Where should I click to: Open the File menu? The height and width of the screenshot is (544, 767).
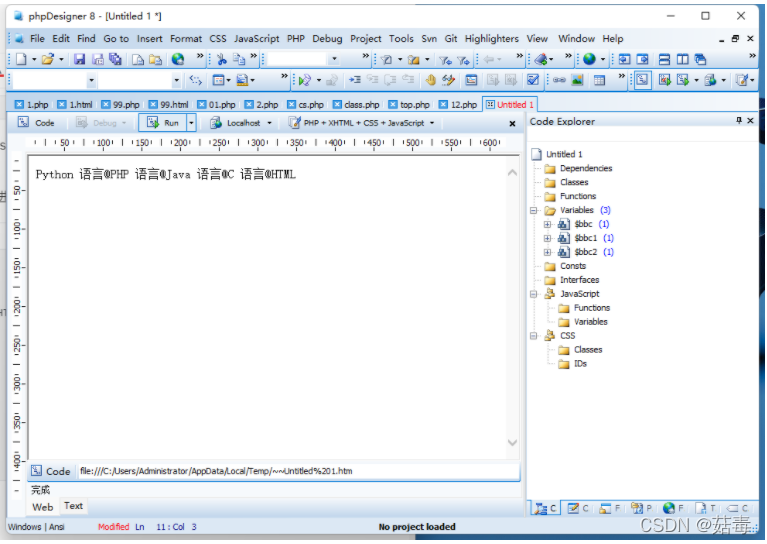click(x=37, y=39)
